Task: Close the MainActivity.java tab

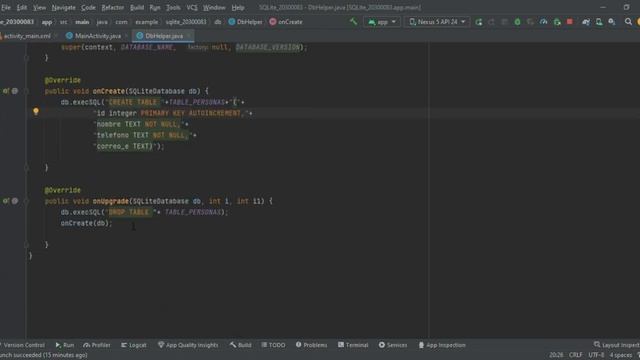Action: [x=126, y=36]
